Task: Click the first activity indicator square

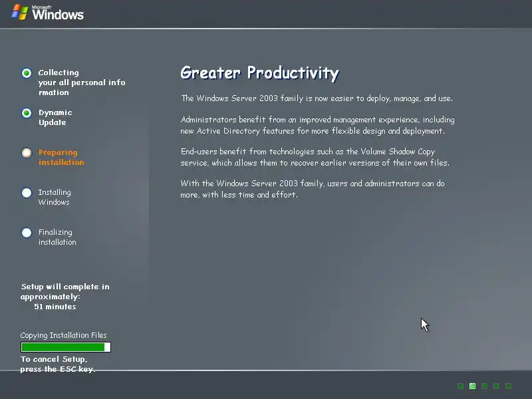Action: [x=460, y=386]
